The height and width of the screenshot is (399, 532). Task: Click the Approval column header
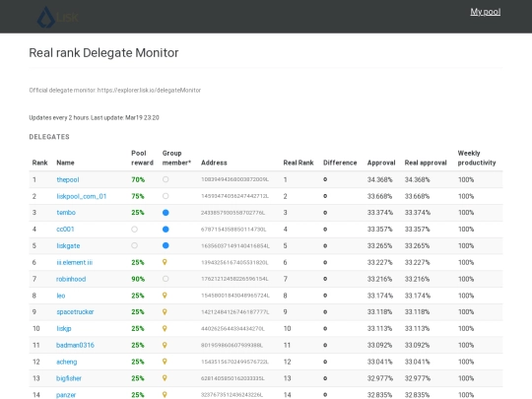pyautogui.click(x=381, y=163)
